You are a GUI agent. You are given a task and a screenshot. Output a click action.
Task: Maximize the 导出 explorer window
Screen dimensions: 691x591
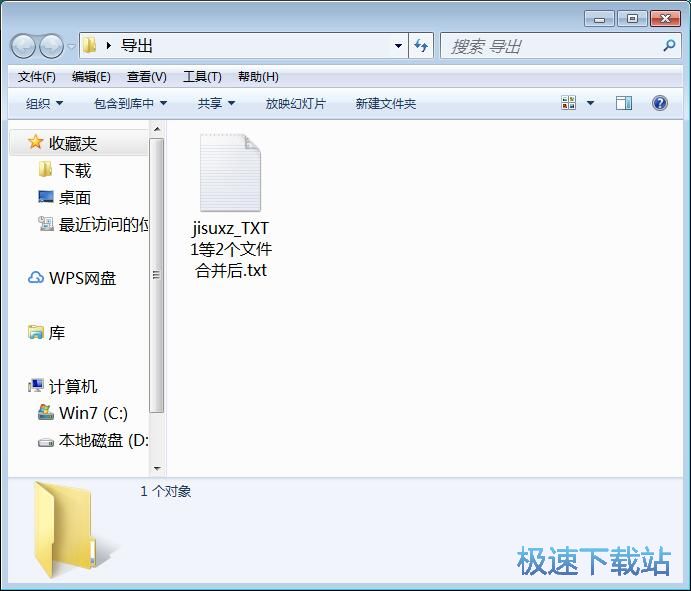[632, 19]
